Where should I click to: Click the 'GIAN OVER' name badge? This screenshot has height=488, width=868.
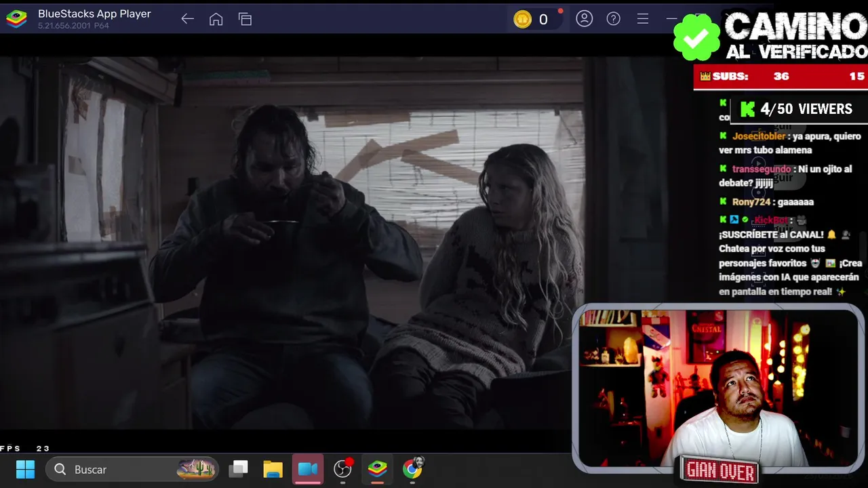coord(720,470)
